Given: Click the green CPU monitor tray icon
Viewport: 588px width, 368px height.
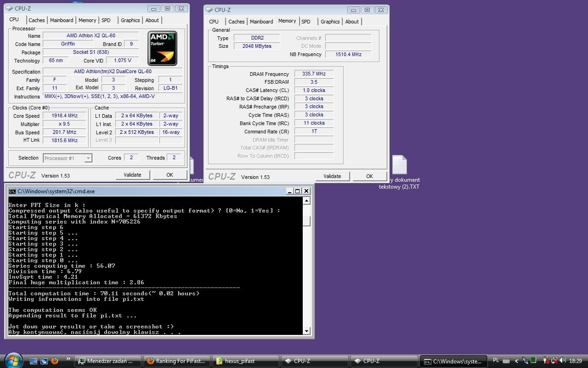Looking at the screenshot, I should (x=533, y=361).
